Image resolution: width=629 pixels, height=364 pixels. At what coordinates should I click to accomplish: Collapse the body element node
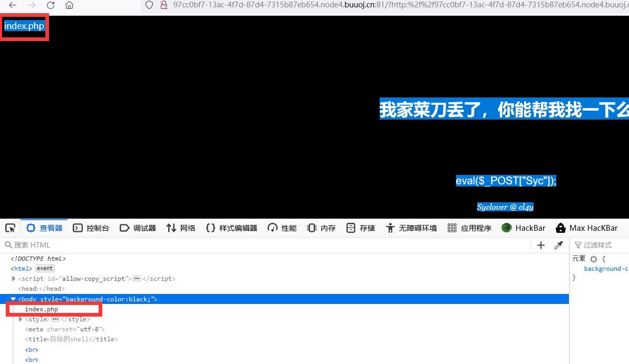[x=13, y=299]
